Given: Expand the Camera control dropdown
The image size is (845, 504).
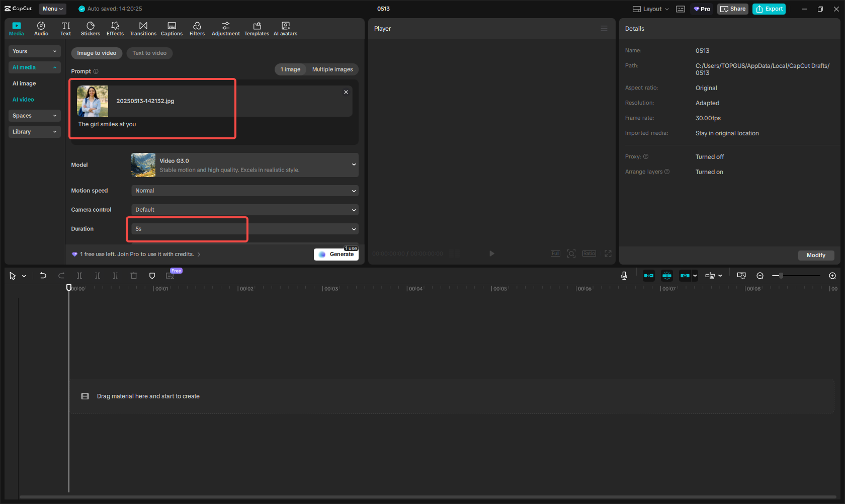Looking at the screenshot, I should pos(244,209).
